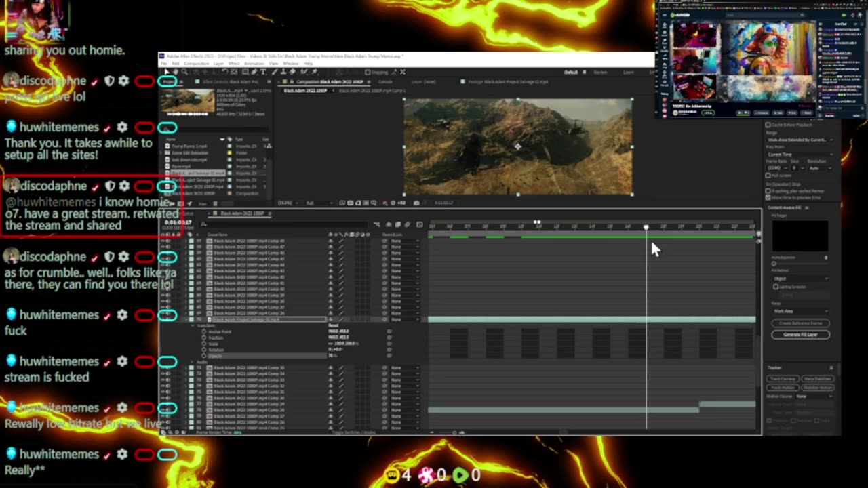Expand the Audio property group
Image resolution: width=868 pixels, height=488 pixels.
[x=192, y=362]
